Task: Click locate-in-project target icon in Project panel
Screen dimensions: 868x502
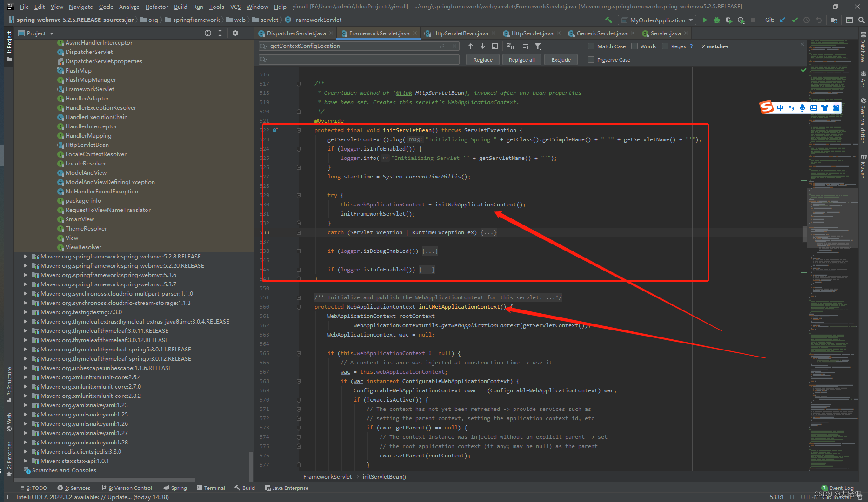Action: coord(208,33)
